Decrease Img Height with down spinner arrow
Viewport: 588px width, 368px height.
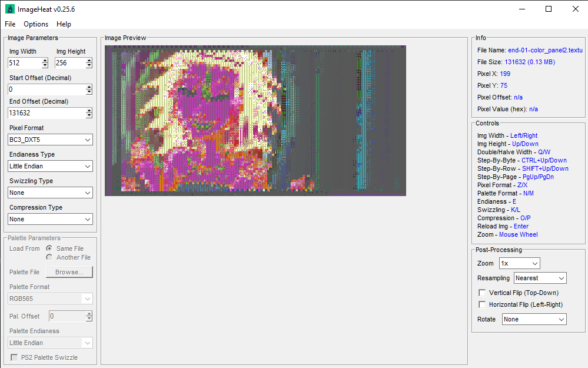(x=89, y=65)
